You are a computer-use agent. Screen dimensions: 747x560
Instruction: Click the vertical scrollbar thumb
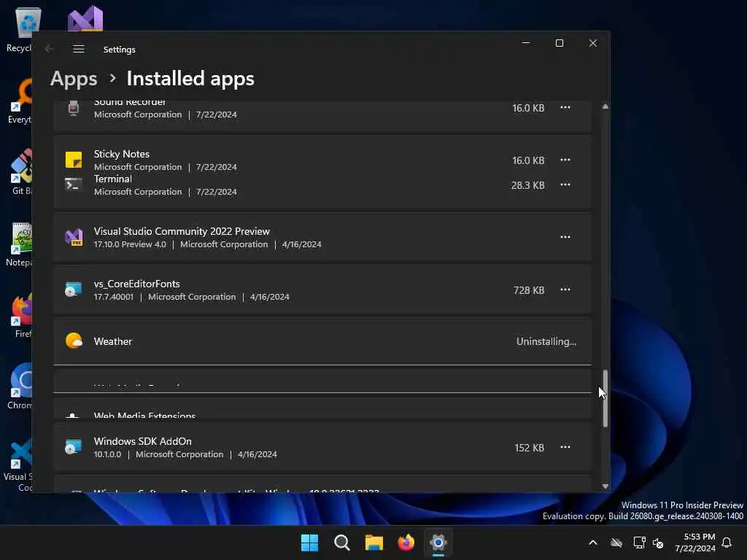(605, 398)
